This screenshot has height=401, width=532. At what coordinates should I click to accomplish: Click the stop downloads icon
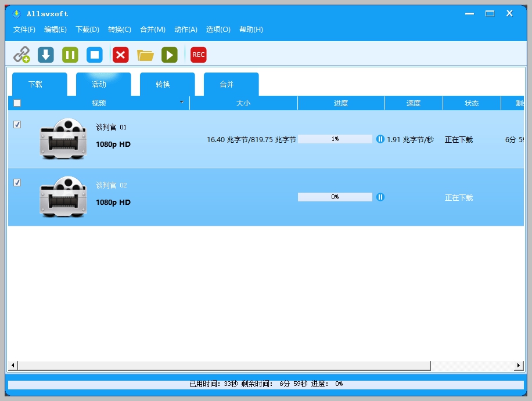click(94, 54)
